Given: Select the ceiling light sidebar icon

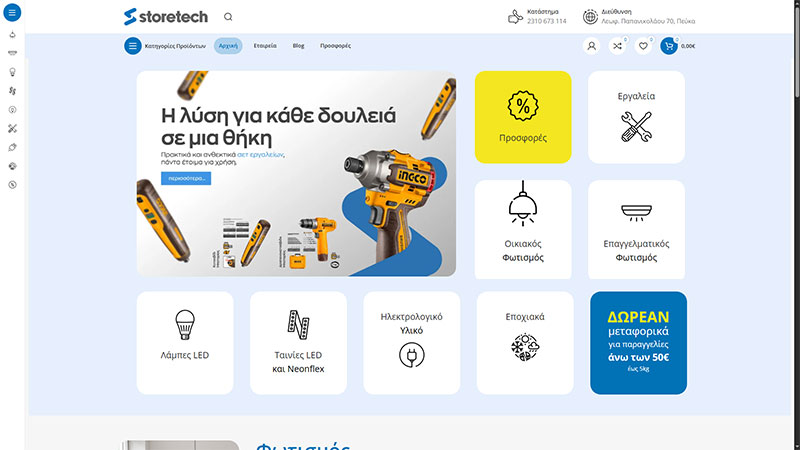Looking at the screenshot, I should (x=12, y=53).
